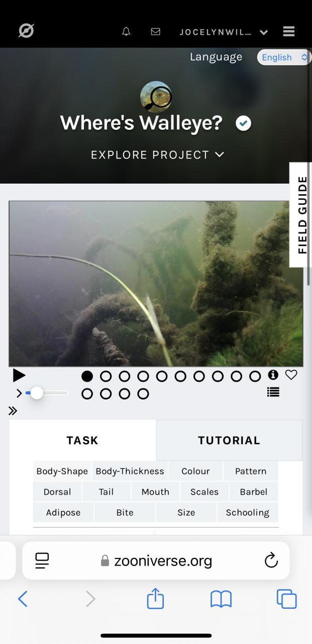Viewport: 312px width, 644px height.
Task: Switch to the Tutorial tab
Action: tap(229, 440)
